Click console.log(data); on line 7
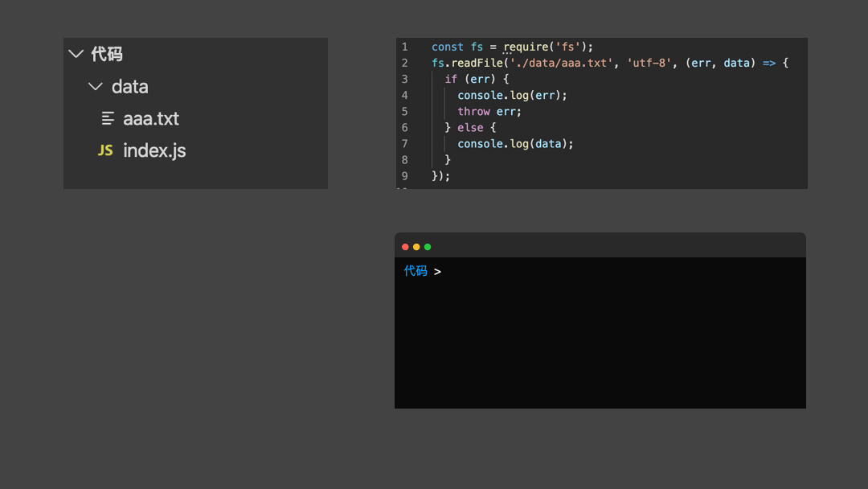 point(515,144)
